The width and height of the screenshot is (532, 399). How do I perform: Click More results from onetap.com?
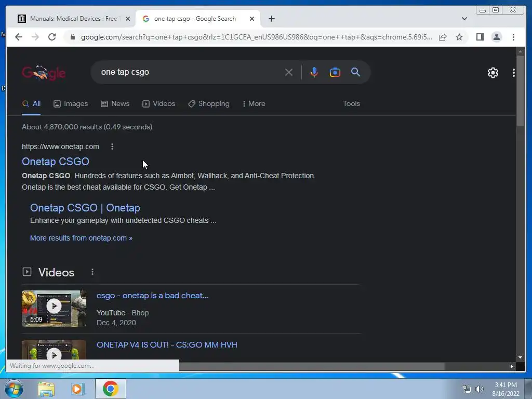(81, 238)
